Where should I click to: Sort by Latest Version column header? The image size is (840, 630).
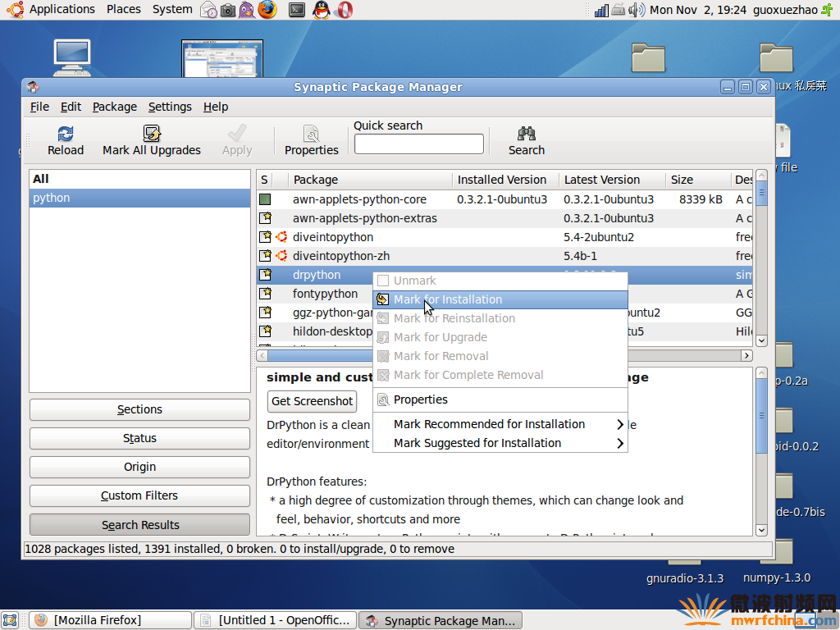pos(612,180)
